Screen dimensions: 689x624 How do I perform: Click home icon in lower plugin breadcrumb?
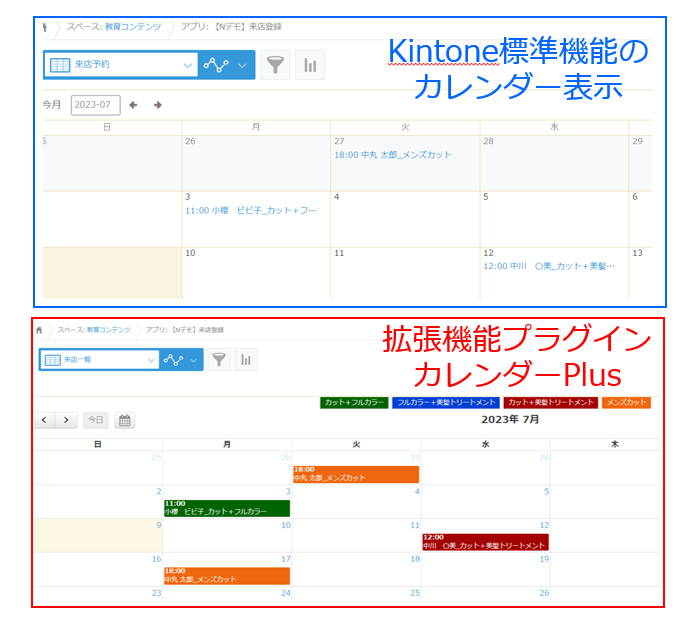point(39,330)
